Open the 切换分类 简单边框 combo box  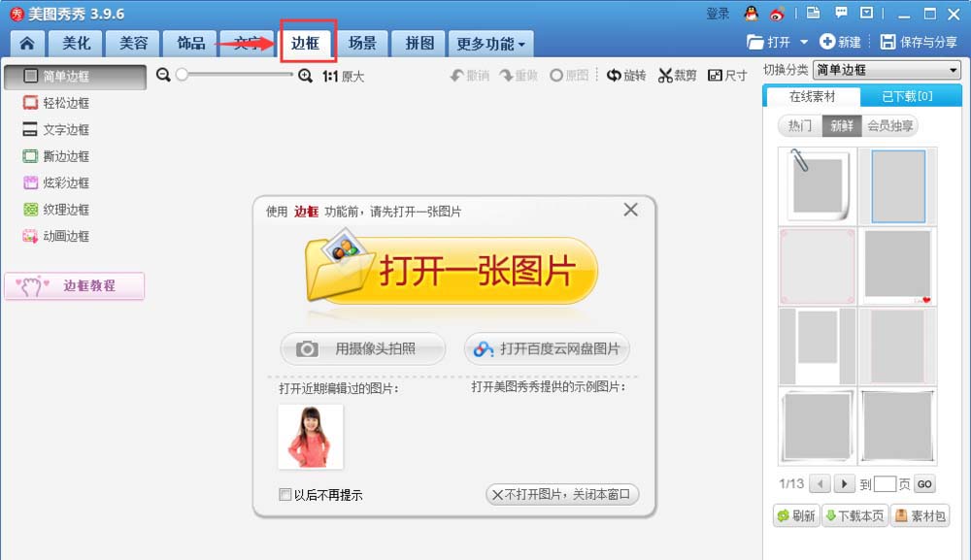887,70
